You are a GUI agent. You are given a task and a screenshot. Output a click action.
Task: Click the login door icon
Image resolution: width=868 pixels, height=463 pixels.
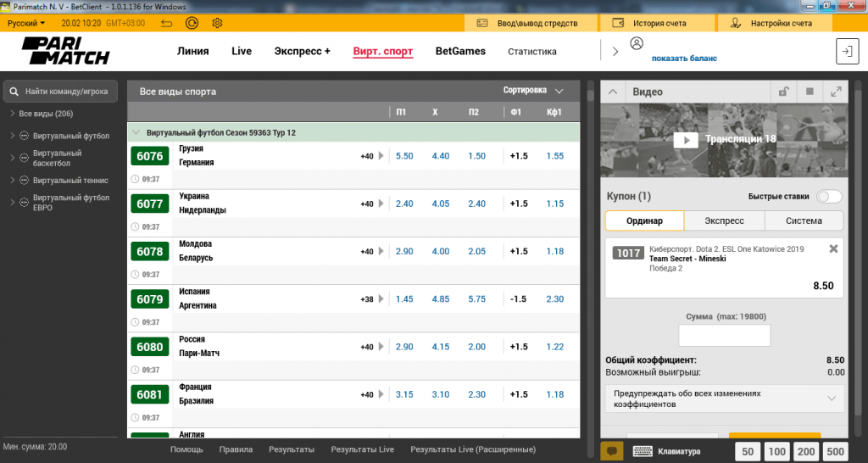coord(847,52)
